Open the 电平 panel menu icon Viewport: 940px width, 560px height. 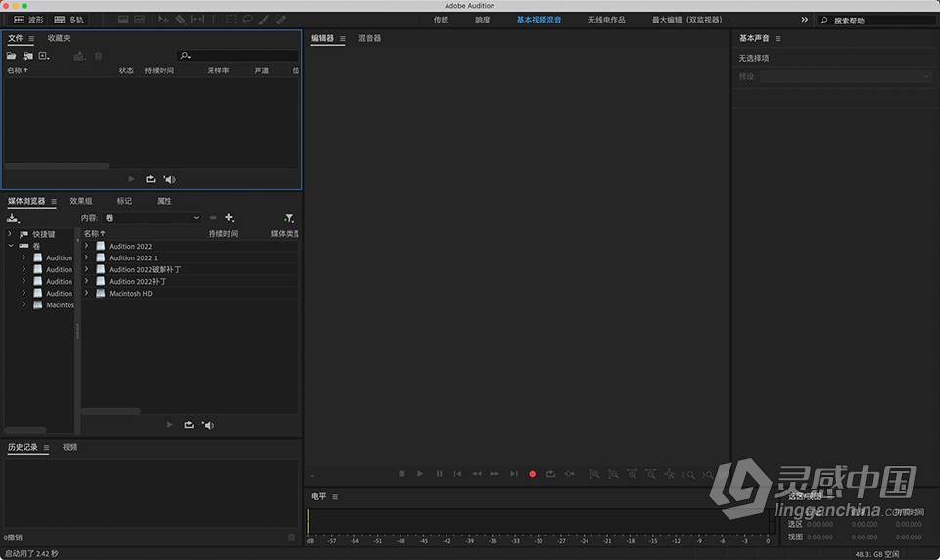coord(335,496)
